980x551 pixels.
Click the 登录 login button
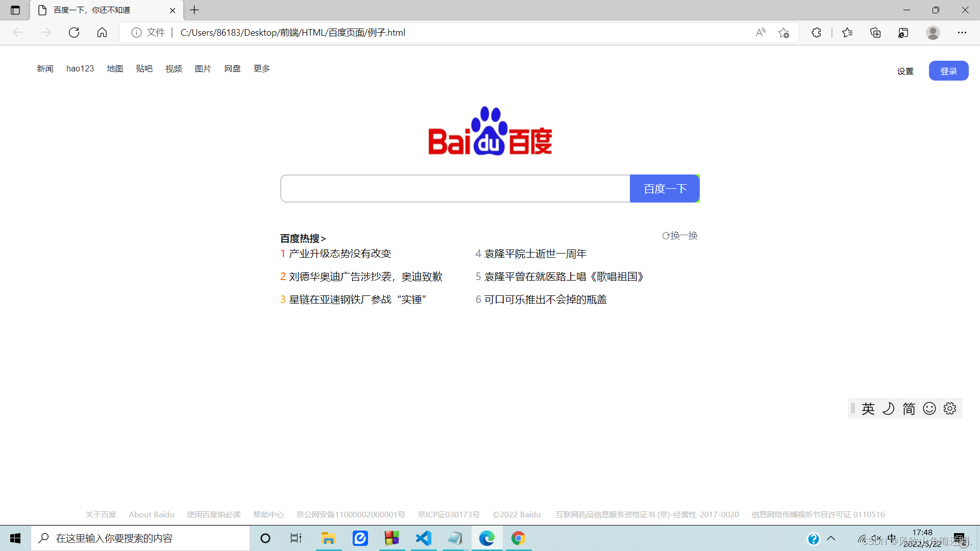(x=948, y=71)
